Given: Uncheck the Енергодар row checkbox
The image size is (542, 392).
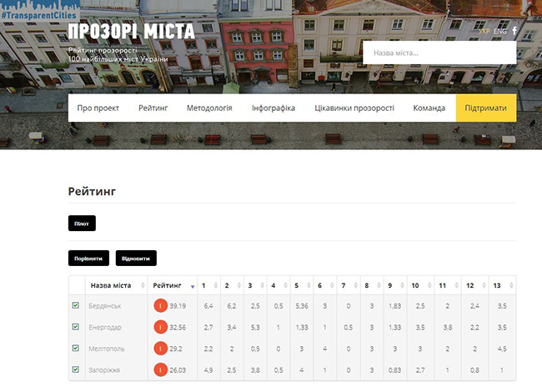Looking at the screenshot, I should coord(76,327).
